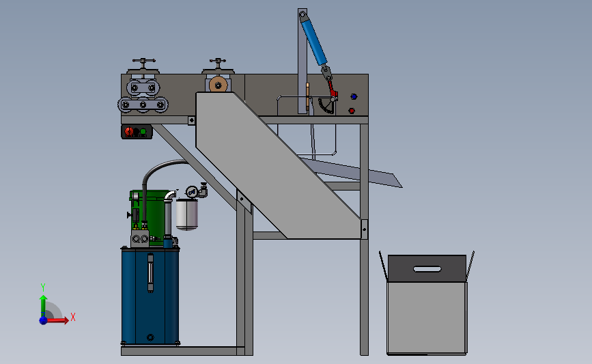Click the red emergency stop on control box
Viewport: 592px width, 364px height.
[x=129, y=131]
